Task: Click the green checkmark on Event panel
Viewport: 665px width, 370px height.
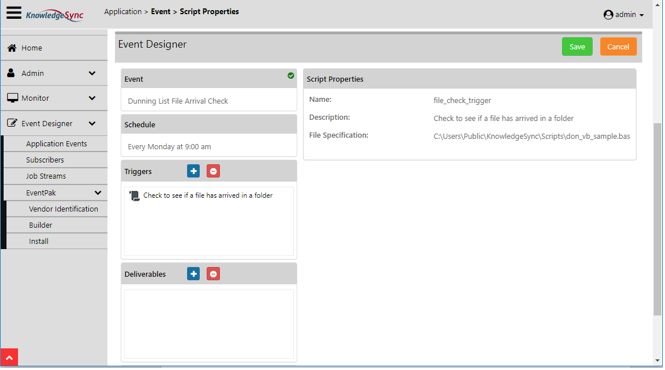Action: (291, 76)
